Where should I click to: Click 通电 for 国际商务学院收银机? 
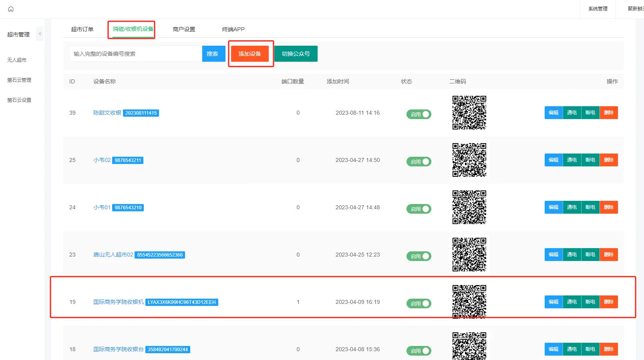tap(572, 302)
